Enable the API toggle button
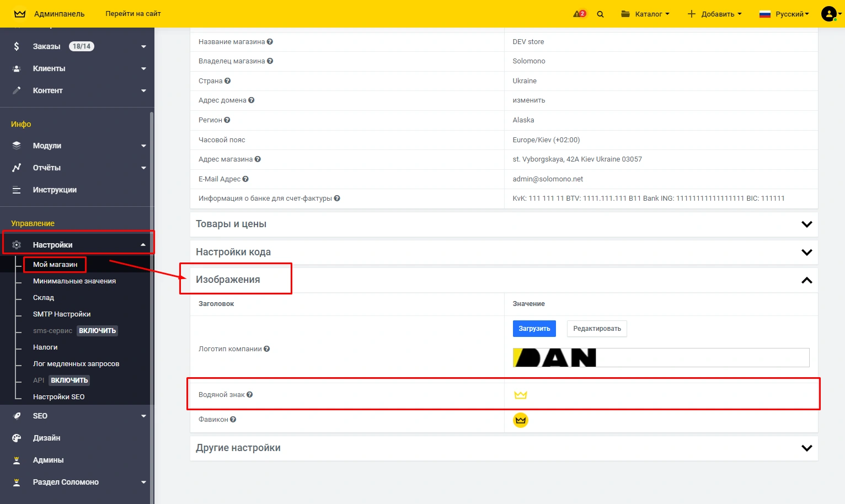The image size is (845, 504). tap(69, 380)
